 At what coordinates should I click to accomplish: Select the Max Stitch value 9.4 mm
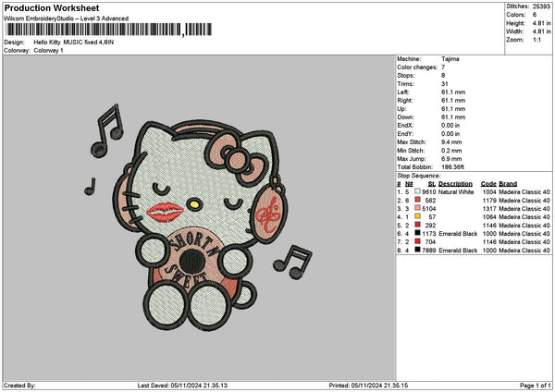tap(451, 142)
